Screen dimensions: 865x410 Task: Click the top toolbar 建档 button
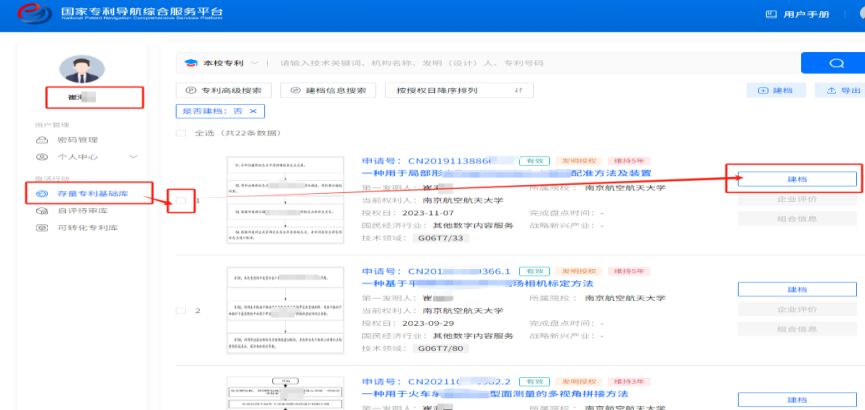(776, 90)
